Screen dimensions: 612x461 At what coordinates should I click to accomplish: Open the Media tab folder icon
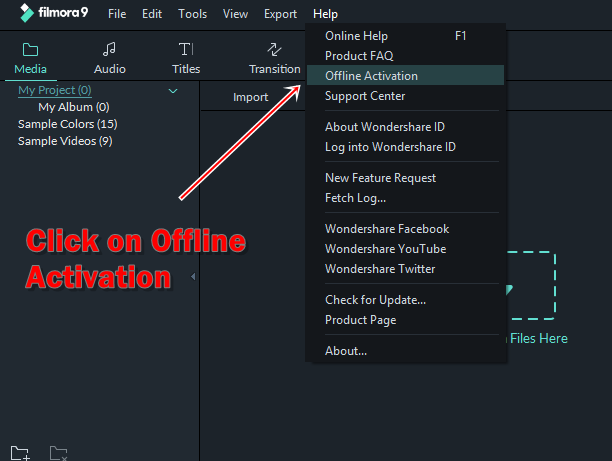point(30,50)
